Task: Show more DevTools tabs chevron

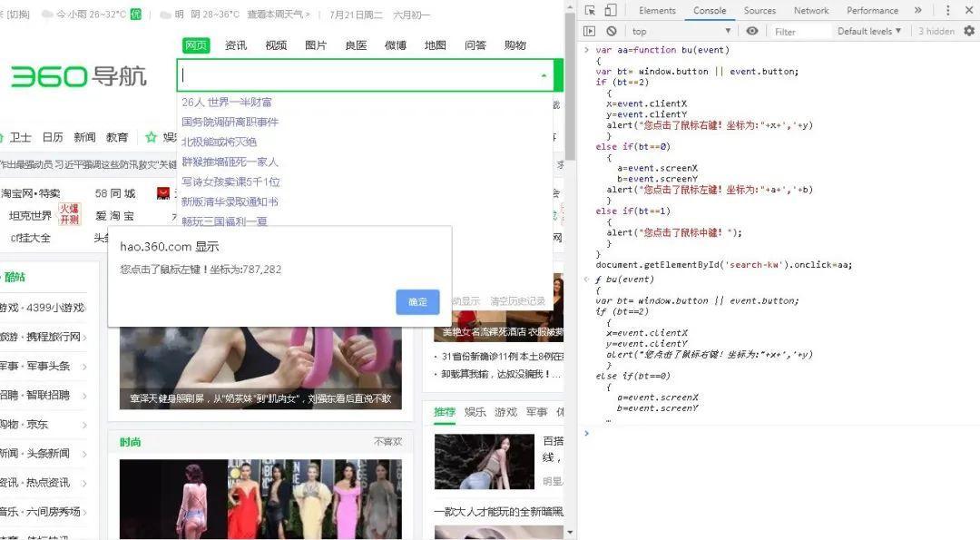Action: (x=917, y=10)
